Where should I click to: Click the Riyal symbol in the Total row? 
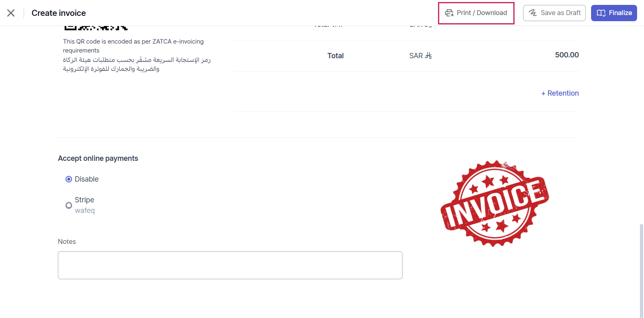coord(428,56)
